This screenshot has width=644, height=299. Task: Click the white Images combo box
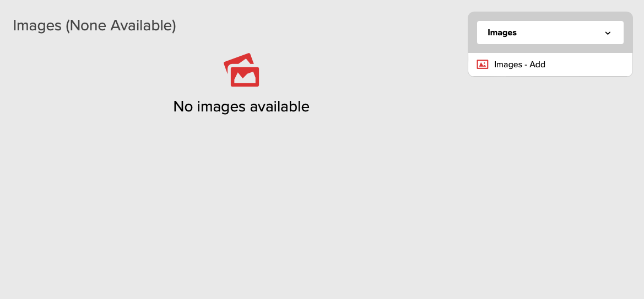pyautogui.click(x=550, y=33)
